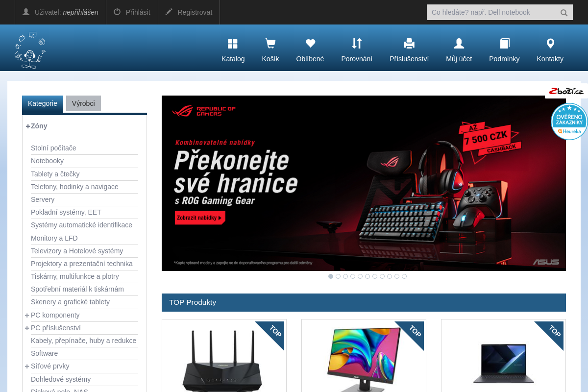588x392 pixels.
Task: Select the fifth banner slide dot
Action: pyautogui.click(x=360, y=276)
